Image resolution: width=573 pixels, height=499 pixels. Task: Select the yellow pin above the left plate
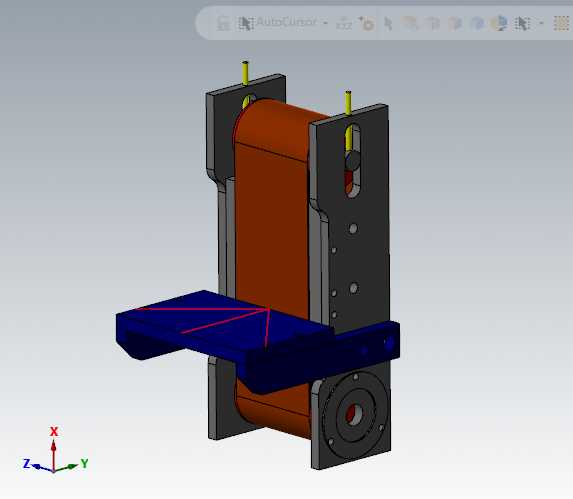coord(245,73)
